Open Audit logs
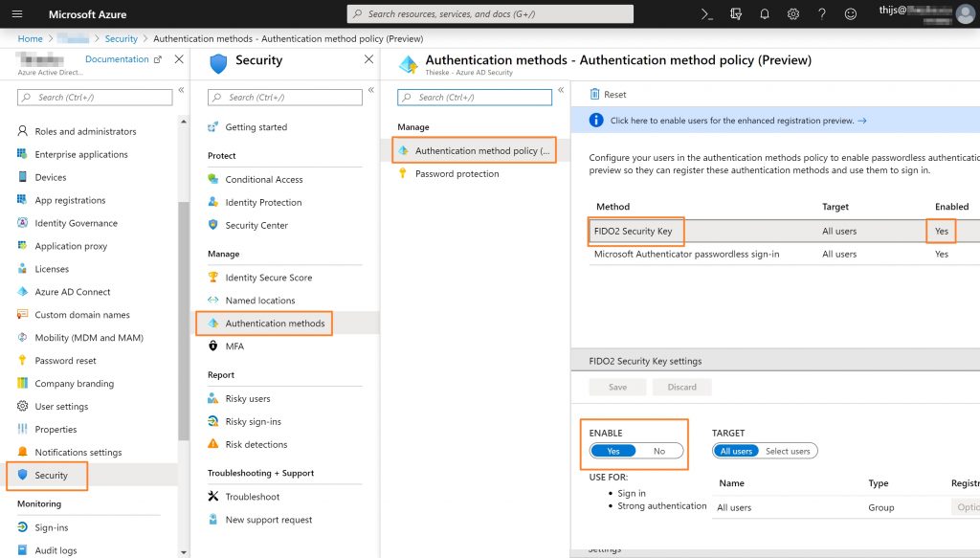This screenshot has width=980, height=558. tap(56, 550)
